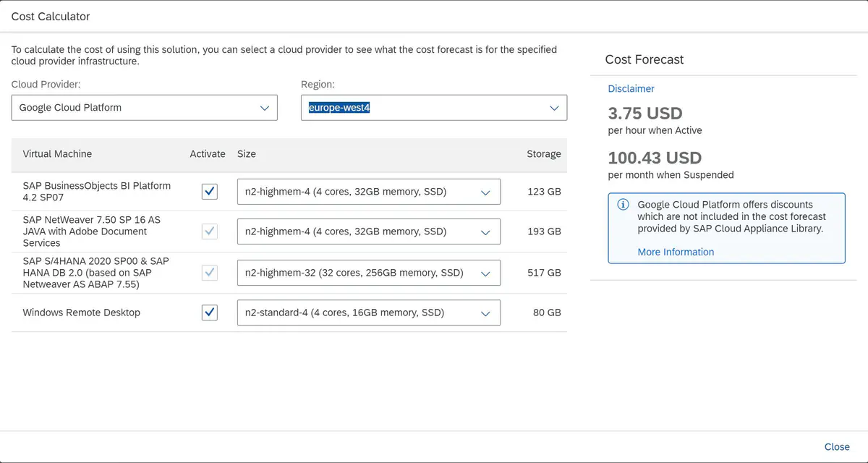
Task: Click the 517 GB storage value
Action: coord(544,273)
